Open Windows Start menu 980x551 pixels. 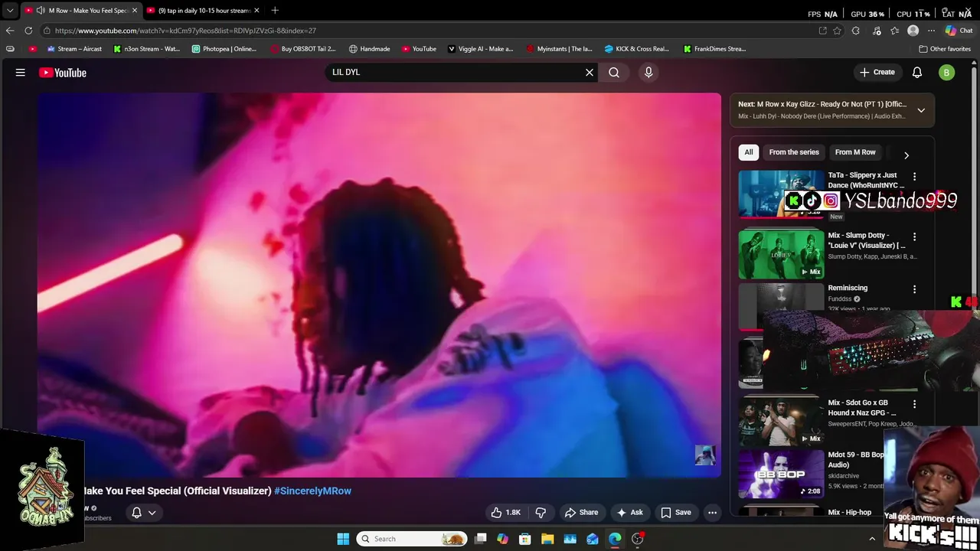[343, 539]
